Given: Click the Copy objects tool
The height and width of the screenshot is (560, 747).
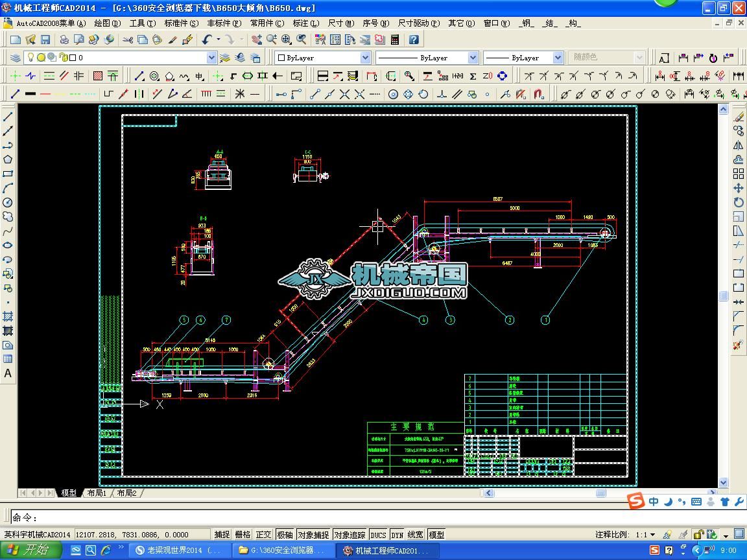Looking at the screenshot, I should point(739,130).
